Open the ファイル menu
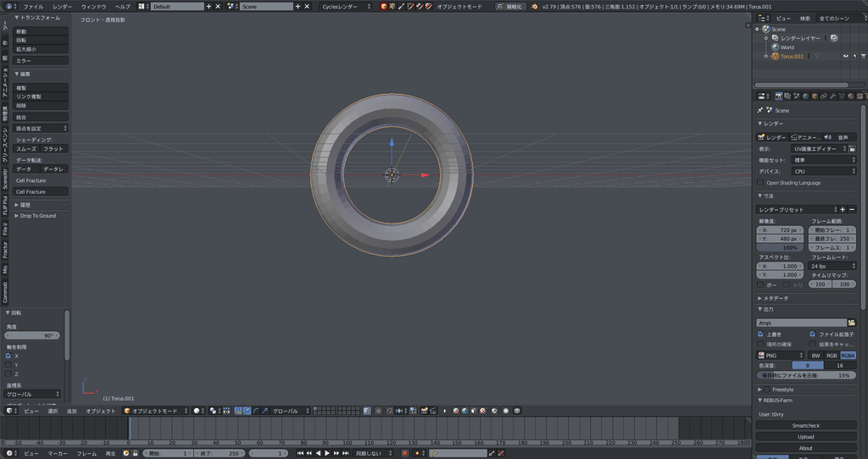Image resolution: width=868 pixels, height=459 pixels. tap(33, 7)
